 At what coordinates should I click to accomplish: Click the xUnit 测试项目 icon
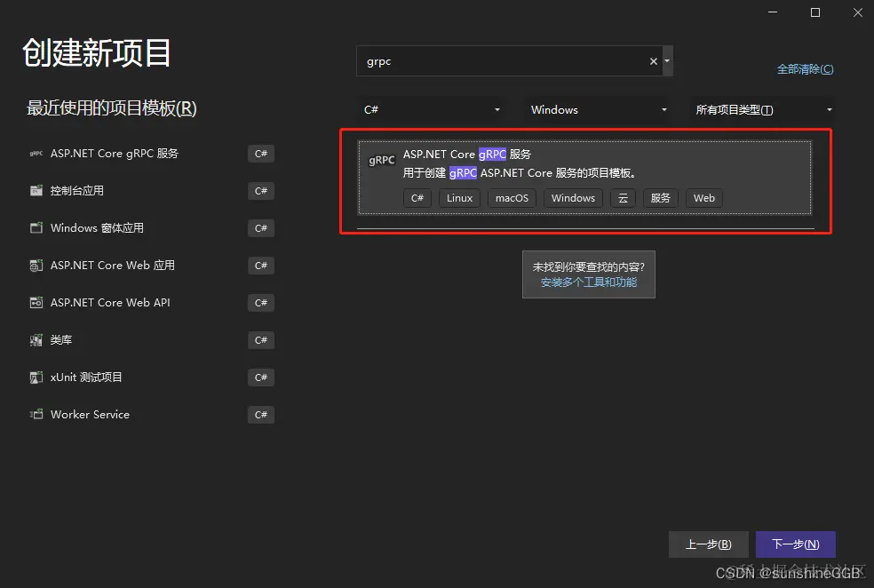point(36,377)
